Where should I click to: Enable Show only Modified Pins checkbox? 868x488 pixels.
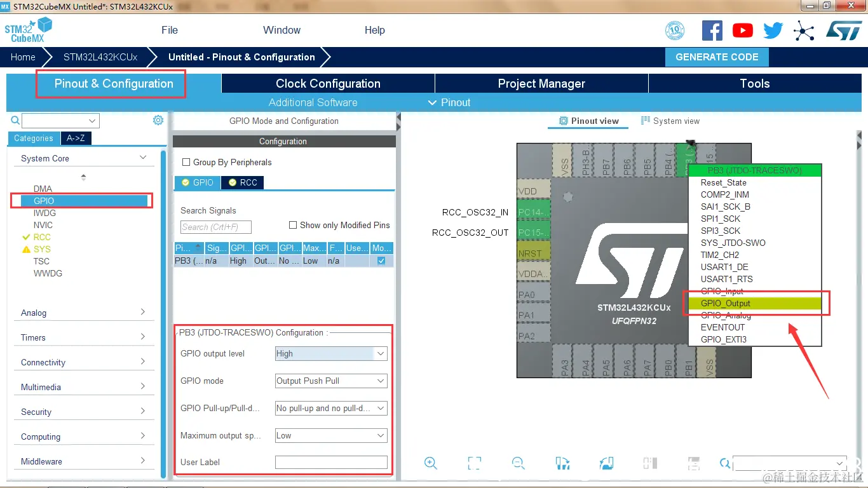pos(293,225)
